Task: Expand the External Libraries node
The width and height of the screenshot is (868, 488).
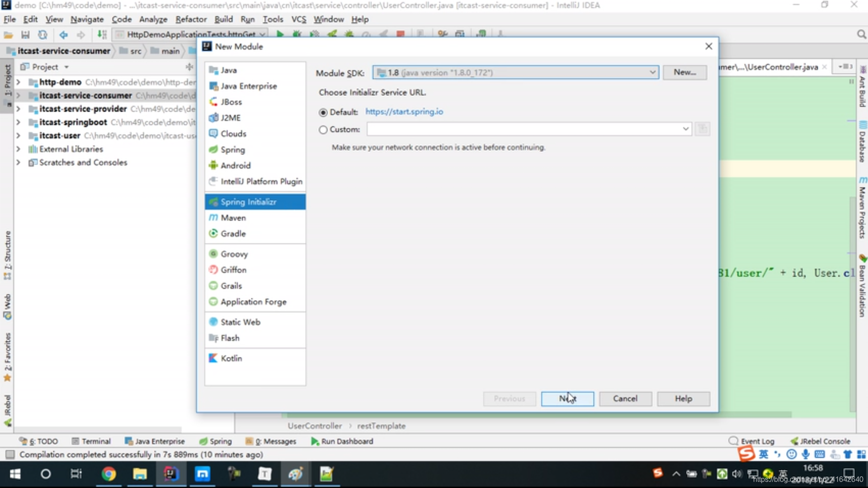Action: point(18,149)
